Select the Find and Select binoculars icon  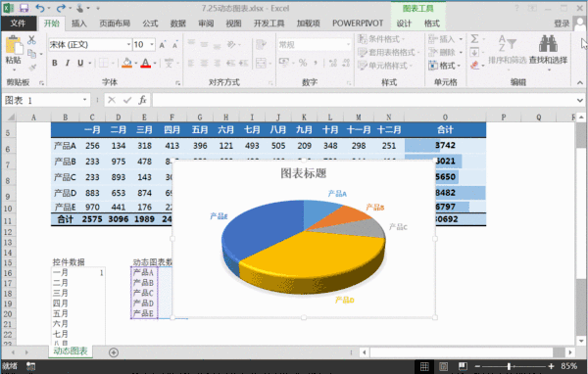(x=548, y=44)
